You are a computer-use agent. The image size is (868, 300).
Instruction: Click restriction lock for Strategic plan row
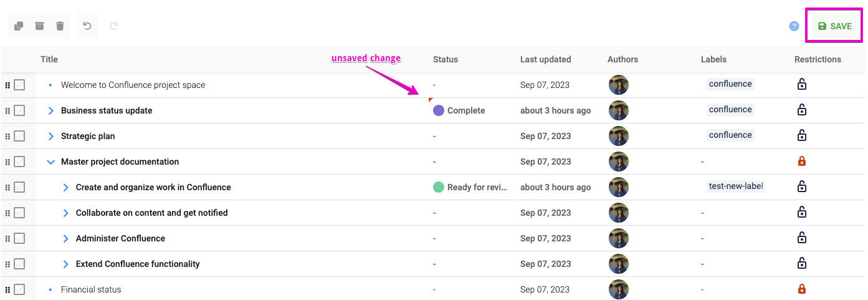coord(802,136)
